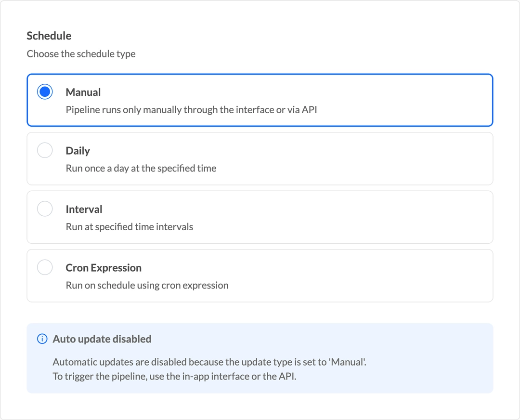Click the 'To trigger the pipeline' message line

pyautogui.click(x=174, y=376)
